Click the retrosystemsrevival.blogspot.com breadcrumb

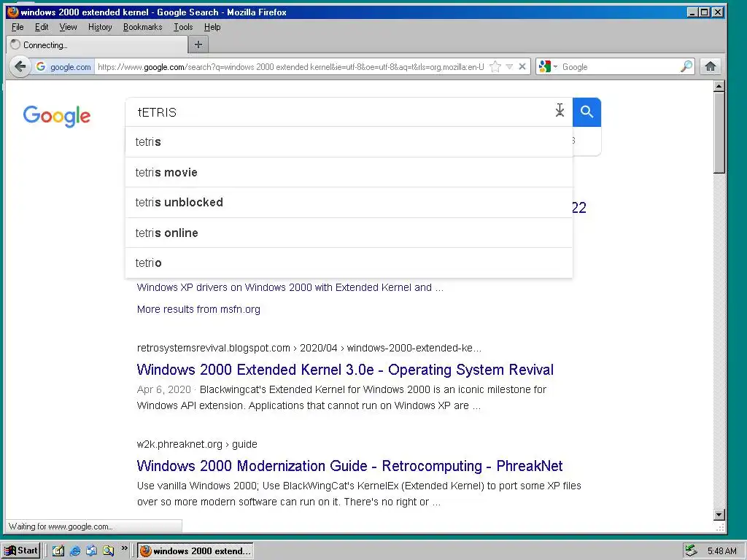click(x=309, y=348)
